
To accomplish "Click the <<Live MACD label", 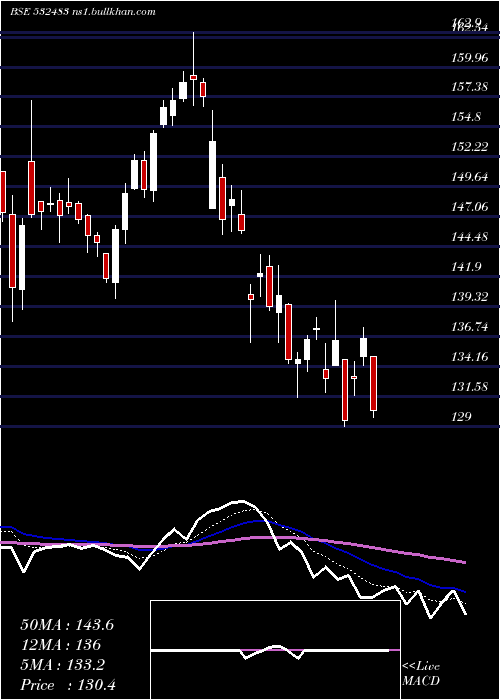I will pos(421,673).
